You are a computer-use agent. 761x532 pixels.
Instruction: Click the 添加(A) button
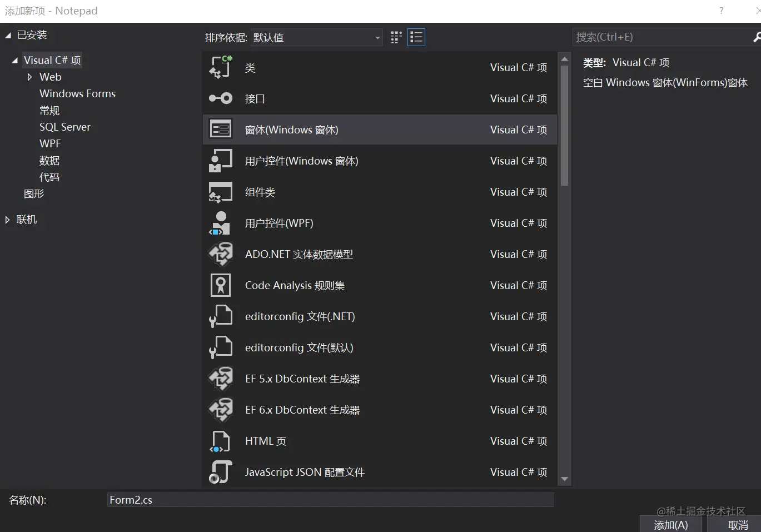pos(671,524)
